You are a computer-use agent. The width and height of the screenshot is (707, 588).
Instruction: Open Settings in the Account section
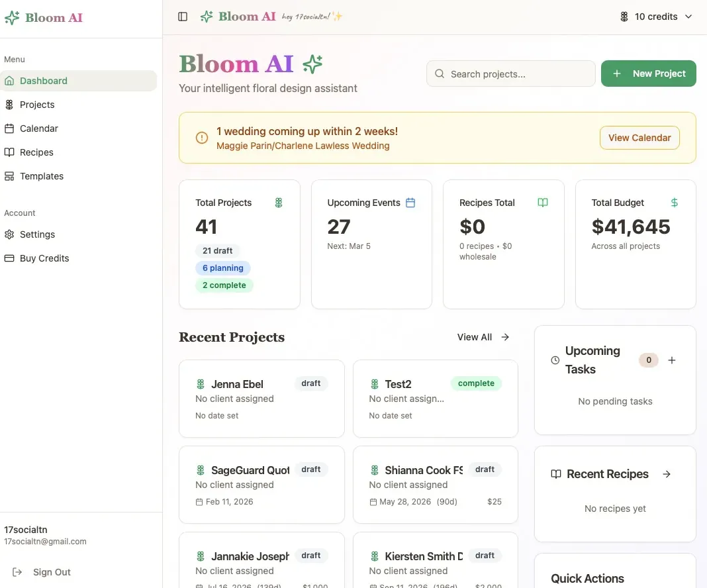tap(79, 234)
